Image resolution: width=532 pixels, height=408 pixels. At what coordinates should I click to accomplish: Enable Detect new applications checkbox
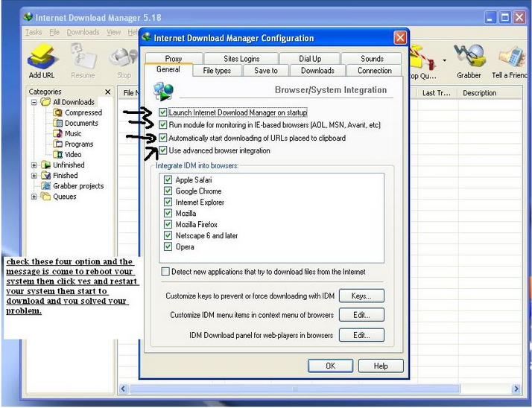click(x=165, y=272)
